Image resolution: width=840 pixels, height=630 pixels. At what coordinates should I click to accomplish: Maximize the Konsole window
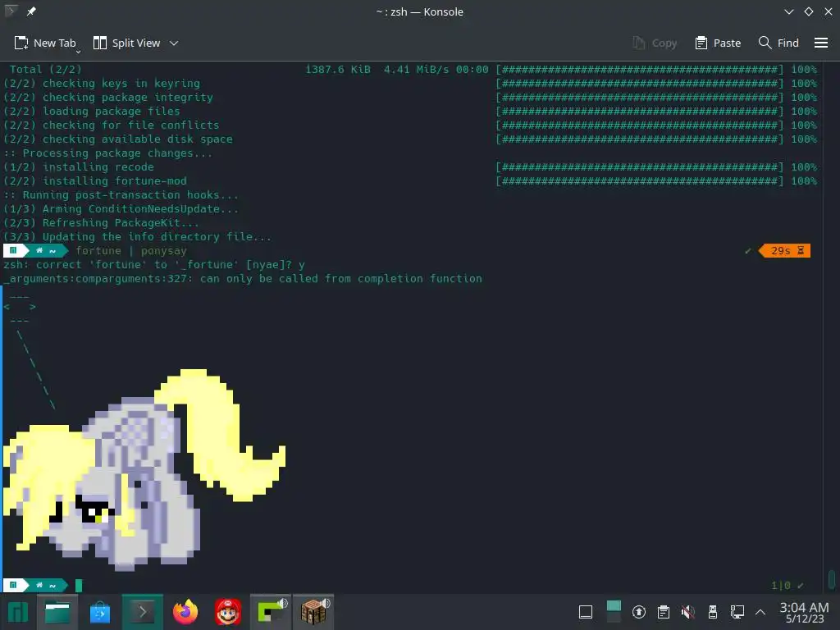808,11
